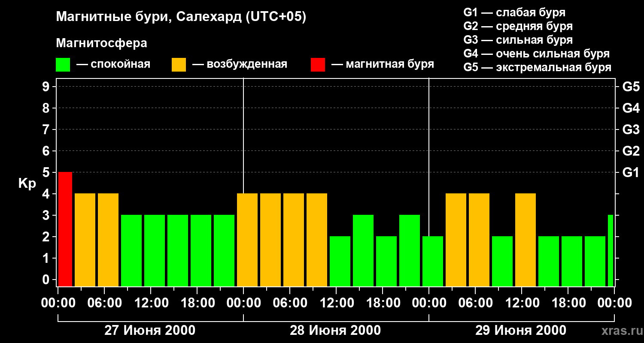Click the 'G2 — средняя буря' line
This screenshot has height=343, width=644.
pos(518,26)
